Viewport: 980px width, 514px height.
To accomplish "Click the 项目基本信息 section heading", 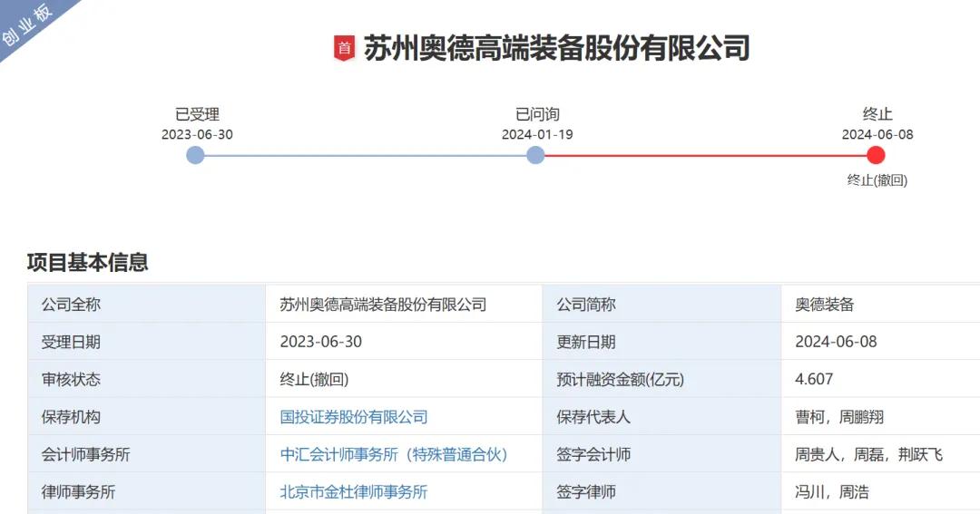I will tap(87, 262).
